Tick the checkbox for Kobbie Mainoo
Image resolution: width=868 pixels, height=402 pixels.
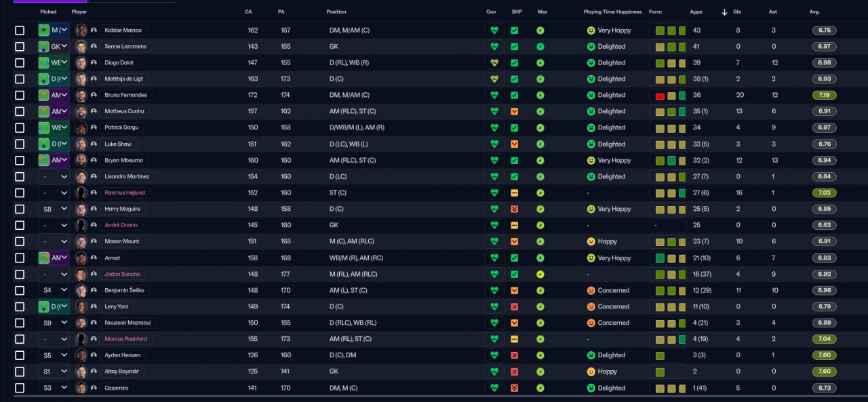pos(20,31)
